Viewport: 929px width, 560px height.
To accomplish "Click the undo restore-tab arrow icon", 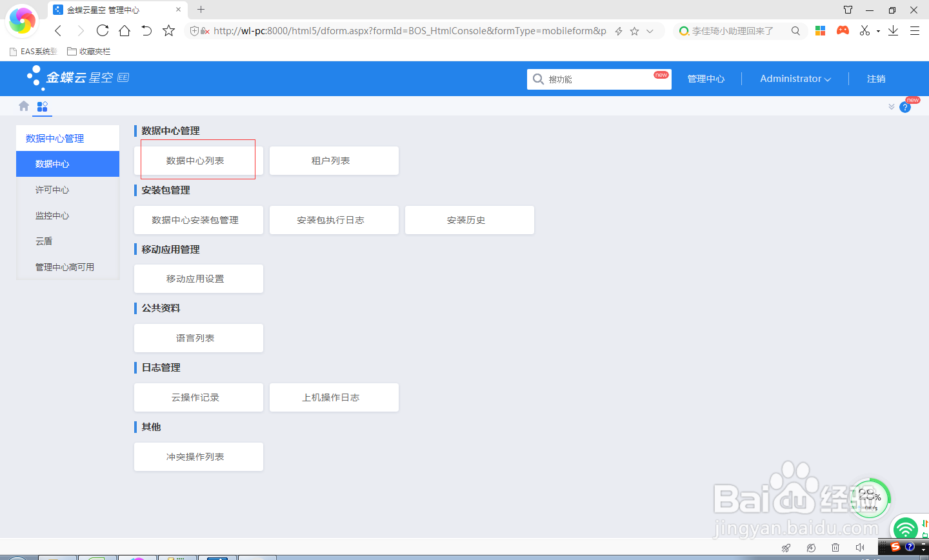I will [x=146, y=30].
